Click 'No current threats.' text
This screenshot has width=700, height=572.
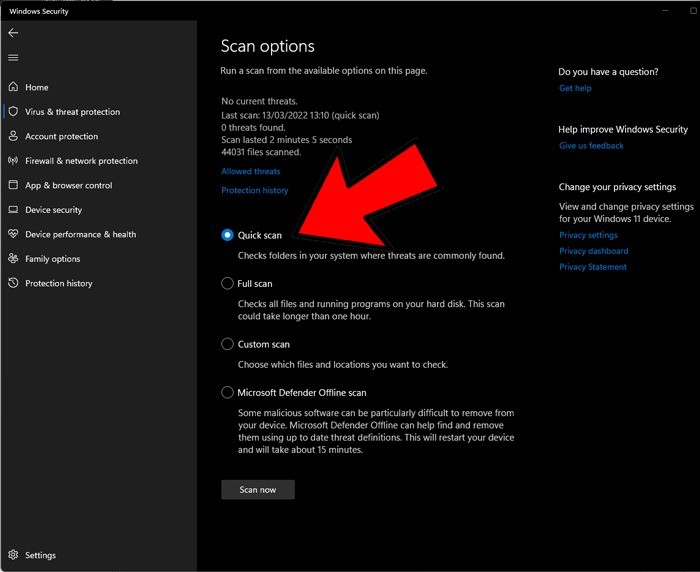point(259,101)
